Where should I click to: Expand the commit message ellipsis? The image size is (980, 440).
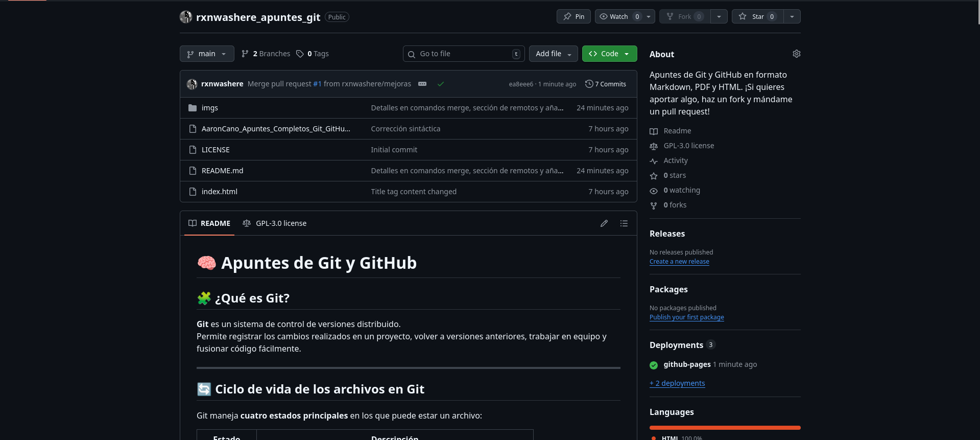coord(422,84)
